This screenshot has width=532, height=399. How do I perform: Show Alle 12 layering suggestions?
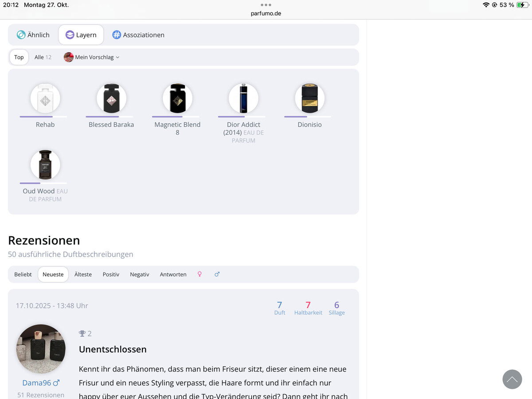pos(43,57)
